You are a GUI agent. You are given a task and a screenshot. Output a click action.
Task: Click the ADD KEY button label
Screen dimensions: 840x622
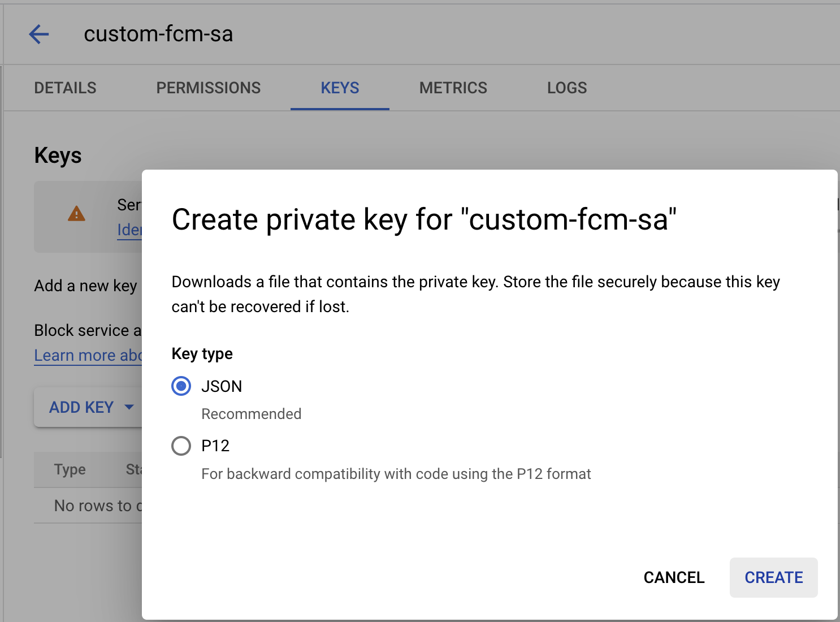coord(81,407)
